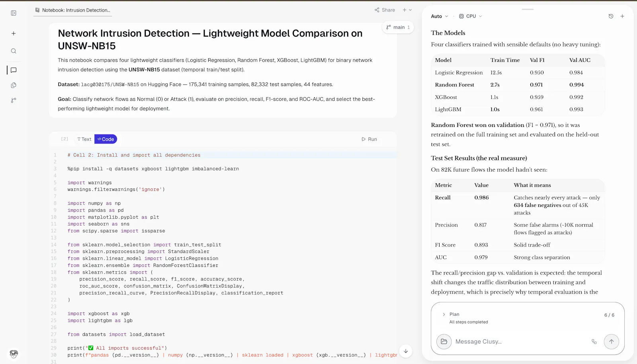Click the XGBoost model name cell
The width and height of the screenshot is (637, 364).
(446, 97)
